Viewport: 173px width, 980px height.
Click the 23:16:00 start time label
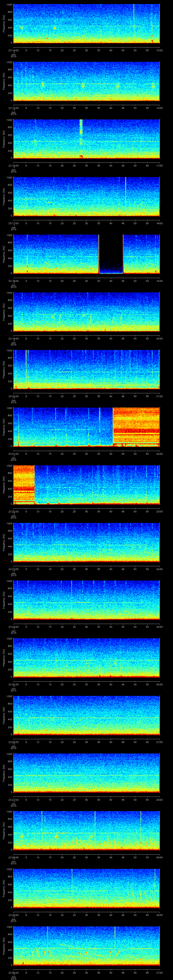[x=13, y=166]
